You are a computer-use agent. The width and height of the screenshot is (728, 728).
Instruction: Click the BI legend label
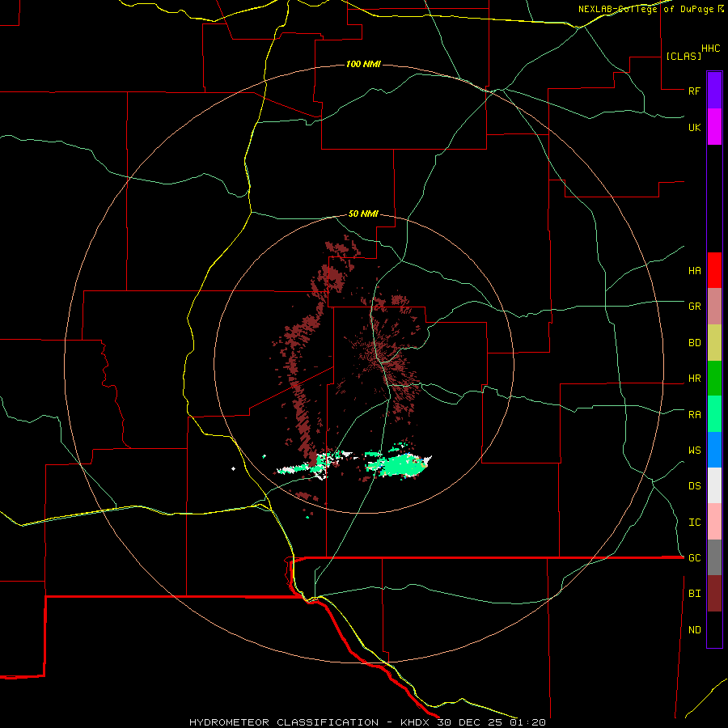695,594
